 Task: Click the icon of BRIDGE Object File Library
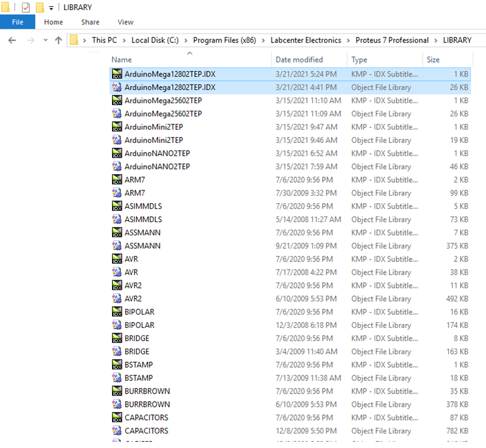[116, 352]
